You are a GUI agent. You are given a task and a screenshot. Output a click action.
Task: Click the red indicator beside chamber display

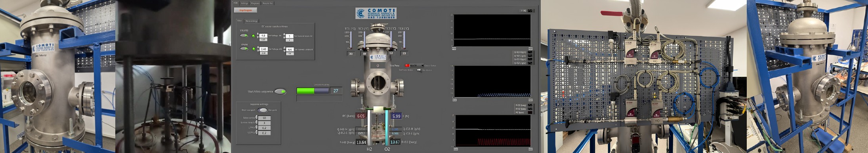coord(407,65)
